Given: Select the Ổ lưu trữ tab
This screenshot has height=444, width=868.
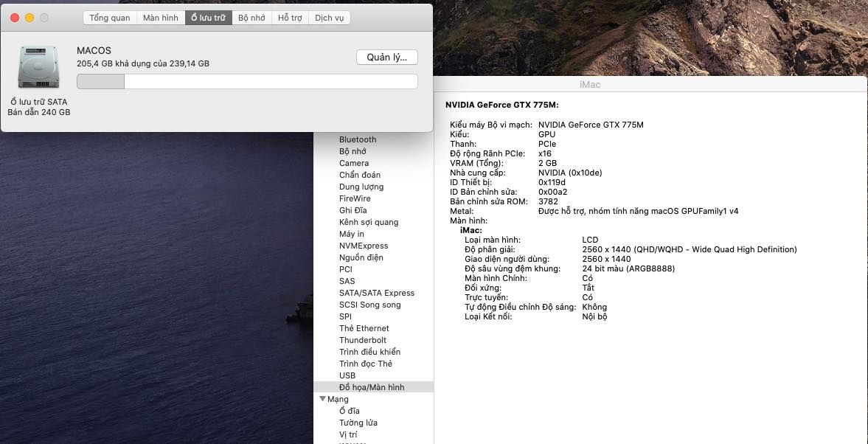Looking at the screenshot, I should point(208,18).
